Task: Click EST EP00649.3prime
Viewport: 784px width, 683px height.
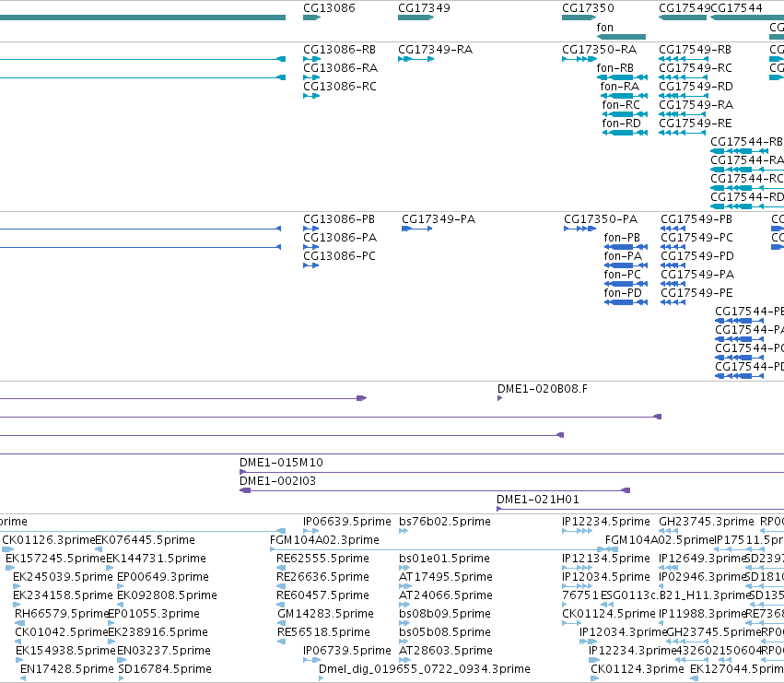Action: point(163,577)
